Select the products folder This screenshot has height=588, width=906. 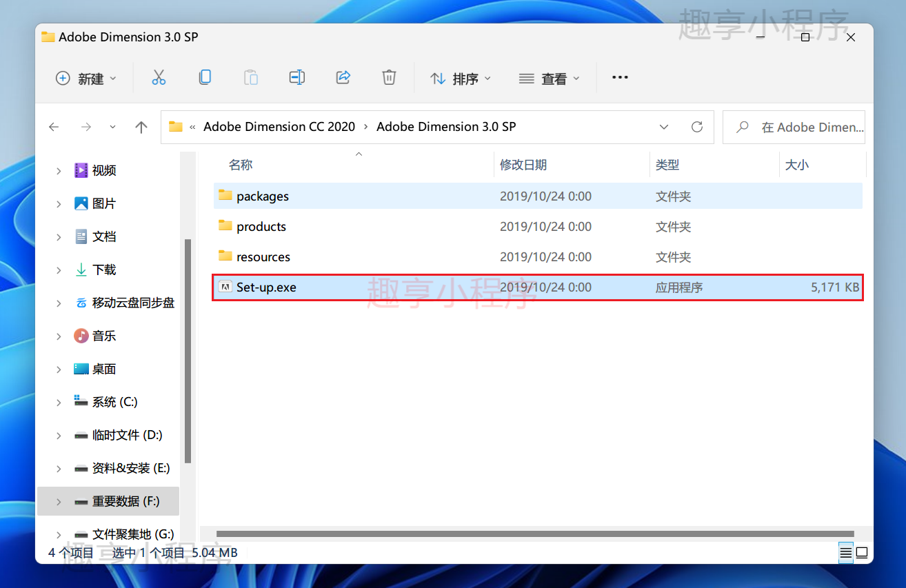click(x=538, y=227)
